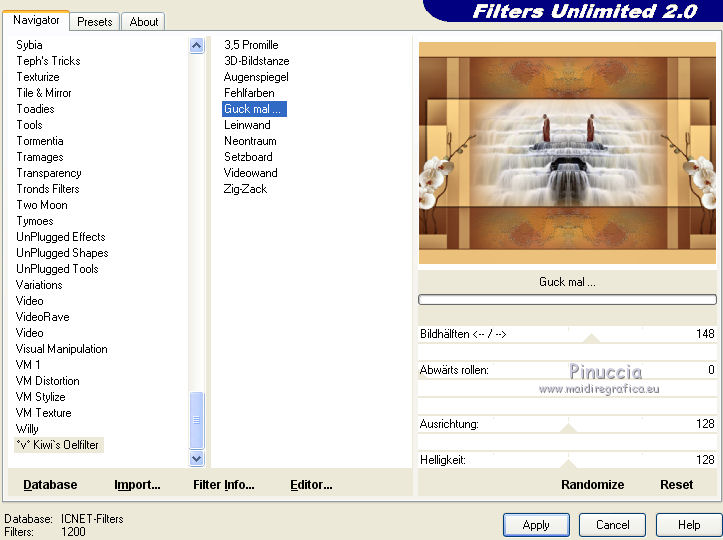This screenshot has width=723, height=540.
Task: Select the Variations category
Action: (39, 285)
